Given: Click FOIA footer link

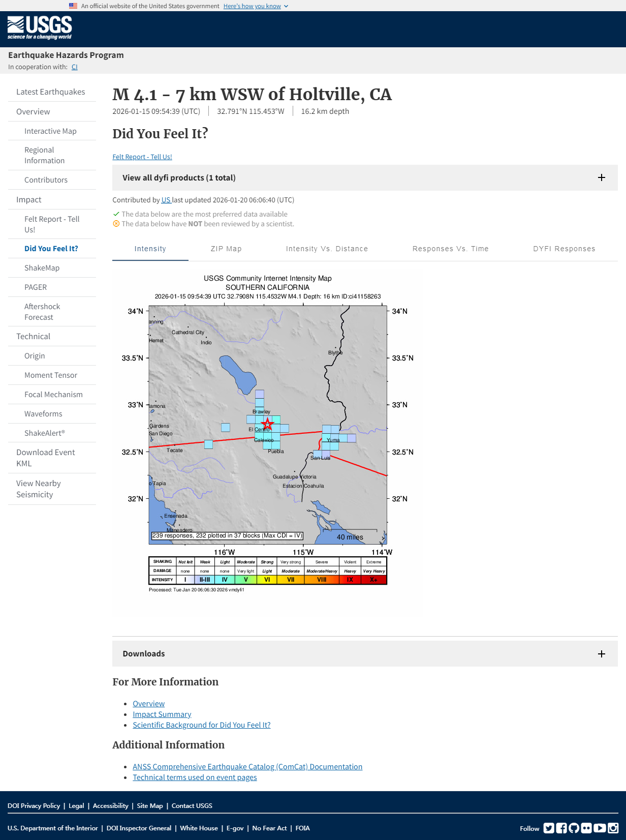Looking at the screenshot, I should 303,828.
